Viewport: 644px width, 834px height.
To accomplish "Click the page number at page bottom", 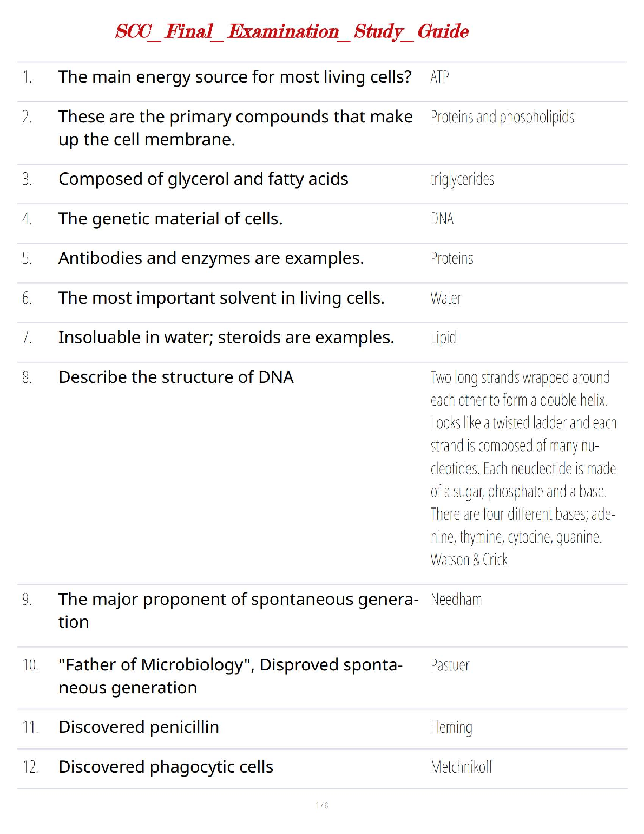I will [322, 805].
